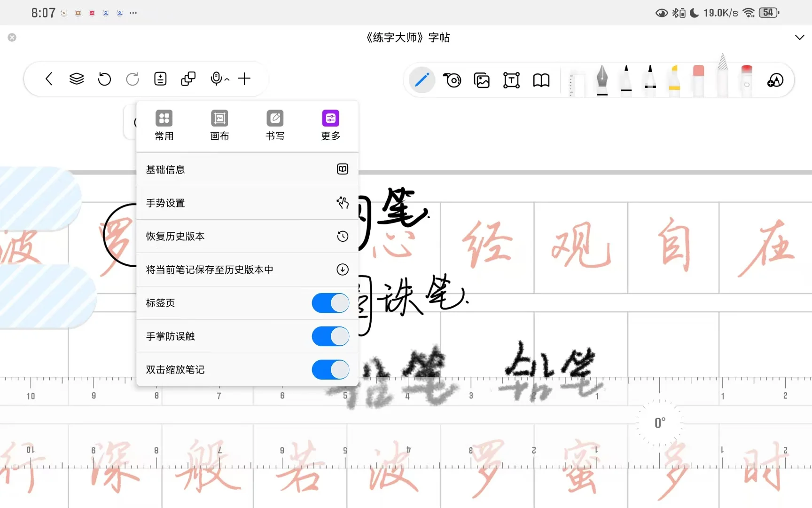Tap the plus add icon
Image resolution: width=812 pixels, height=508 pixels.
pos(244,79)
